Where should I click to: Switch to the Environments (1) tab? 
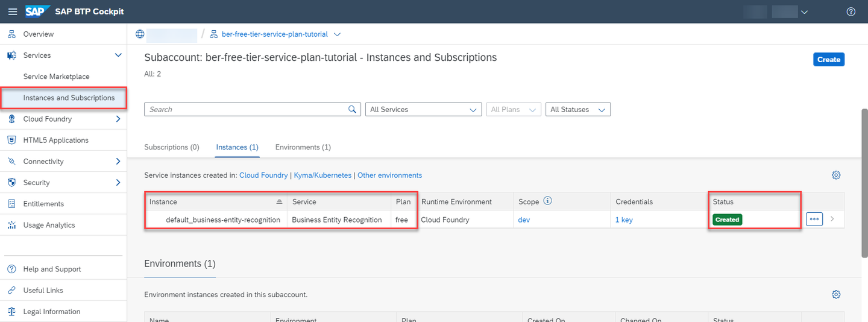(303, 147)
